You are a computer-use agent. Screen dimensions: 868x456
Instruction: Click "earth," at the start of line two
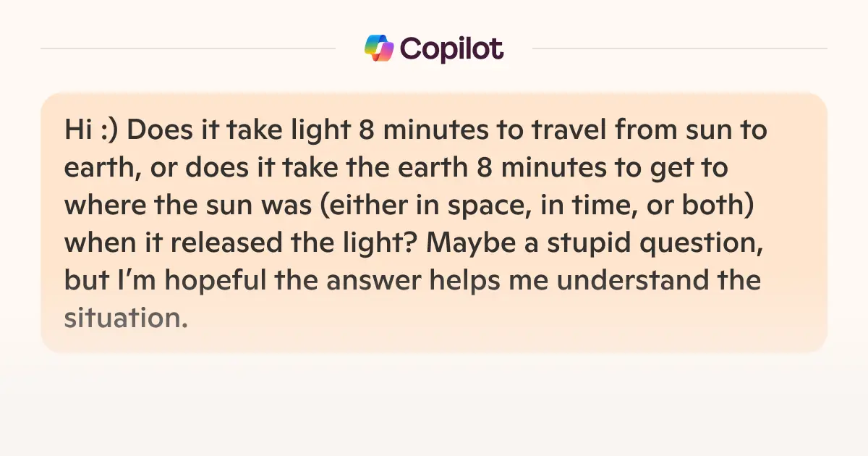99,169
